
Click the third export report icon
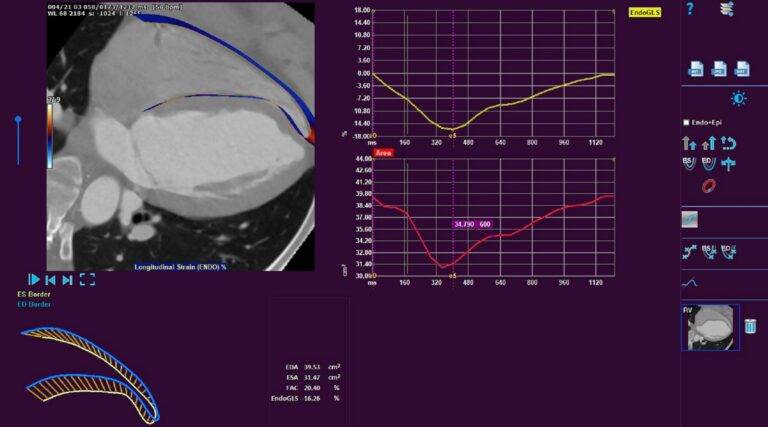click(742, 69)
